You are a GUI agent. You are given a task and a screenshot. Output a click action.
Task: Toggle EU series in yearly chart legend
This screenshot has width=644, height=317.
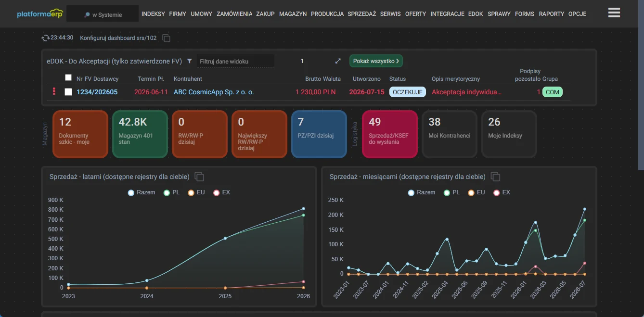tap(196, 192)
